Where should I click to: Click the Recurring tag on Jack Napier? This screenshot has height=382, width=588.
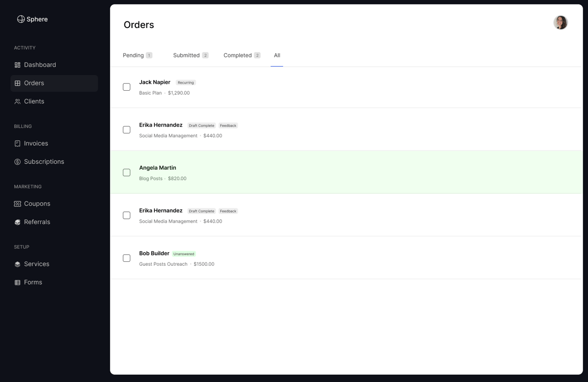(x=186, y=83)
